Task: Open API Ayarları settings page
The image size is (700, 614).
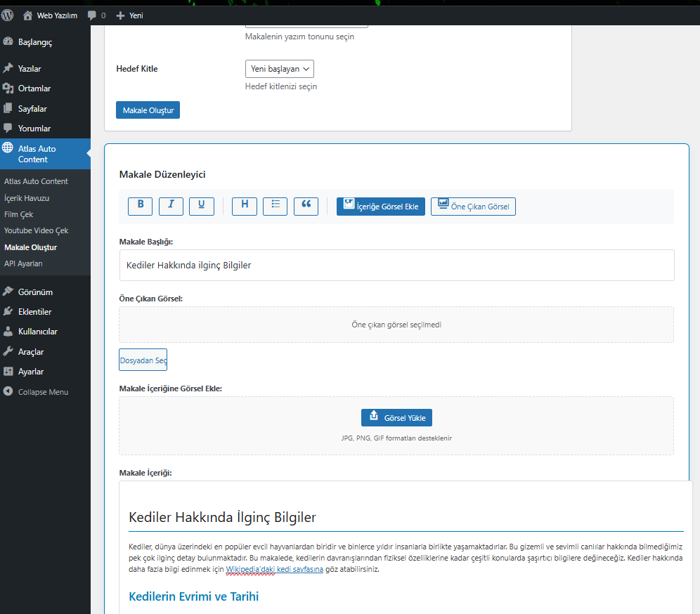Action: [x=23, y=263]
